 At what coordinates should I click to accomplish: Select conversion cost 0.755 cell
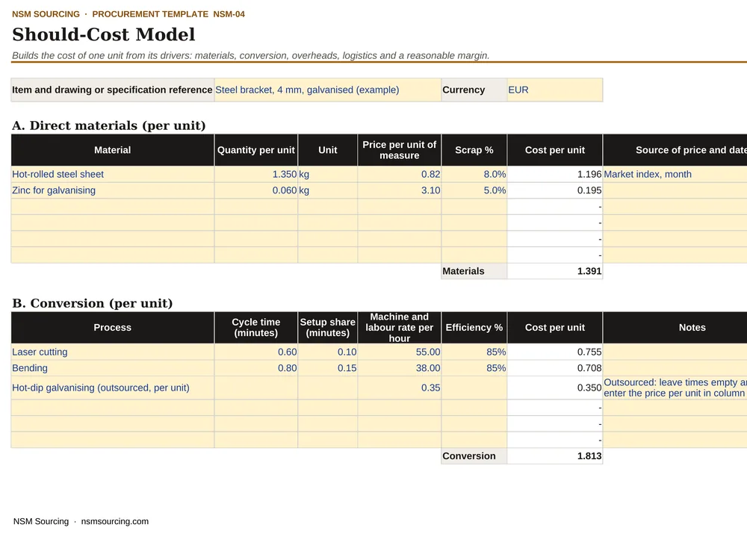(x=555, y=352)
